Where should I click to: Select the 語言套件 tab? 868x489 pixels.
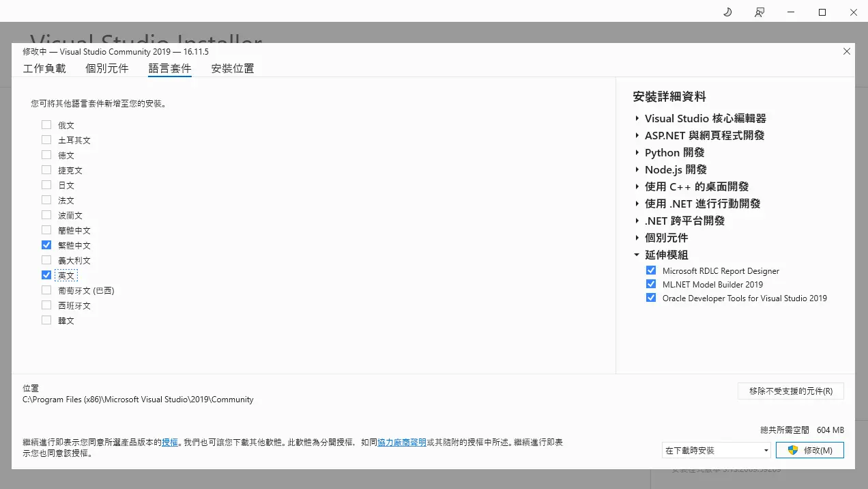tap(170, 68)
